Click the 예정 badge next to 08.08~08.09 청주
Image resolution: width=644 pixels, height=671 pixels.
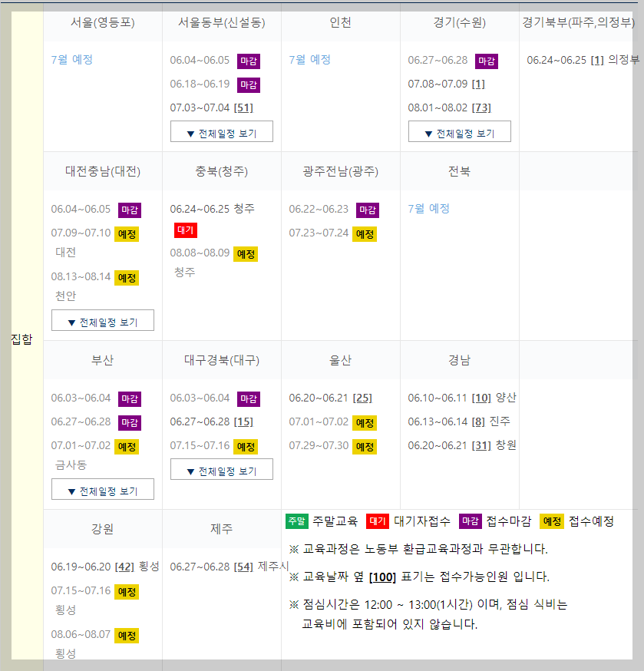pos(245,253)
